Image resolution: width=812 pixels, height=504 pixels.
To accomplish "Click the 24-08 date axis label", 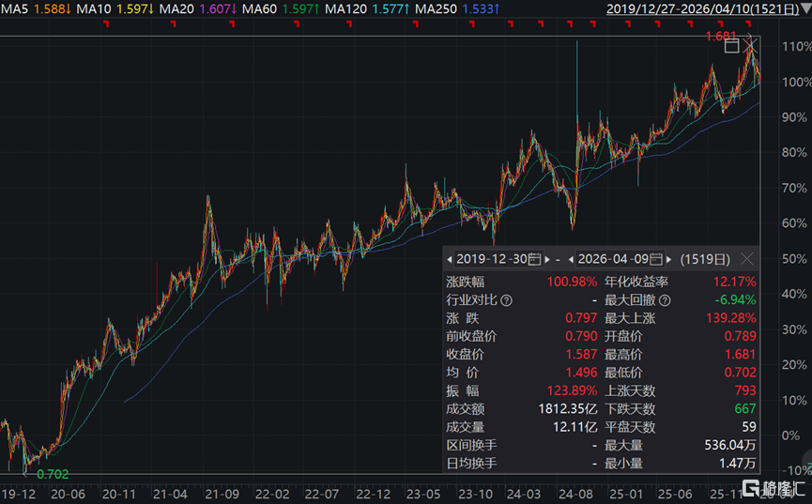I will point(575,495).
